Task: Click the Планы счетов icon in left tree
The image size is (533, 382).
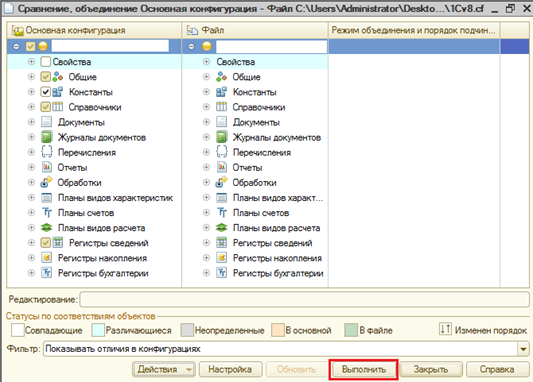Action: pyautogui.click(x=47, y=212)
